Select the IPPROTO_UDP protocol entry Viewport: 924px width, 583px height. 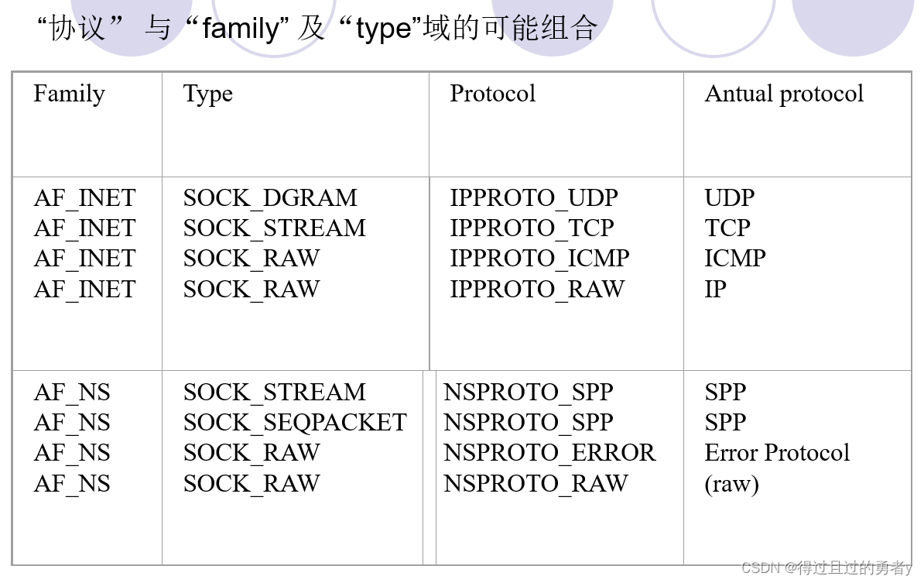(x=533, y=198)
